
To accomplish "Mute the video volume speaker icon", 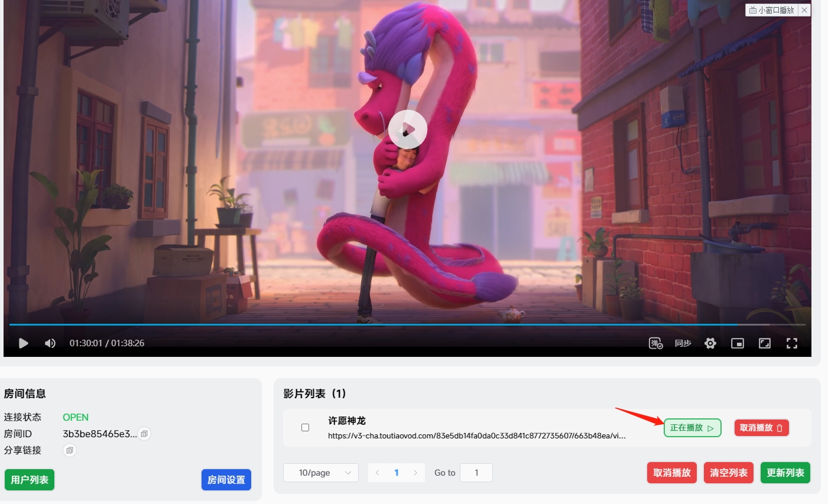I will (x=50, y=343).
